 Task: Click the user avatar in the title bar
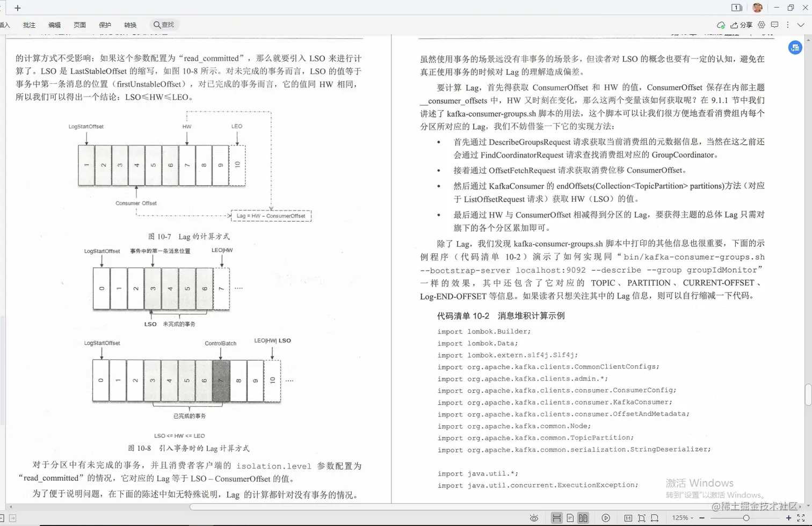pos(757,8)
